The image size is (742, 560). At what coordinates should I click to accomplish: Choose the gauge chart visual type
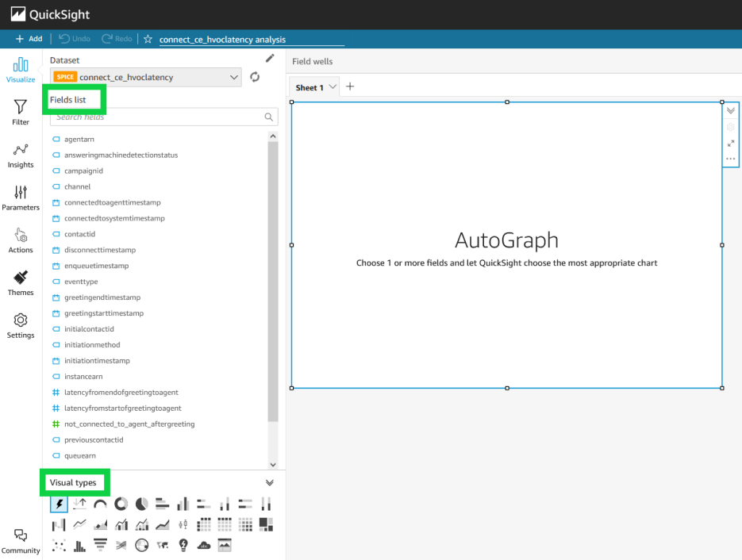click(x=100, y=503)
